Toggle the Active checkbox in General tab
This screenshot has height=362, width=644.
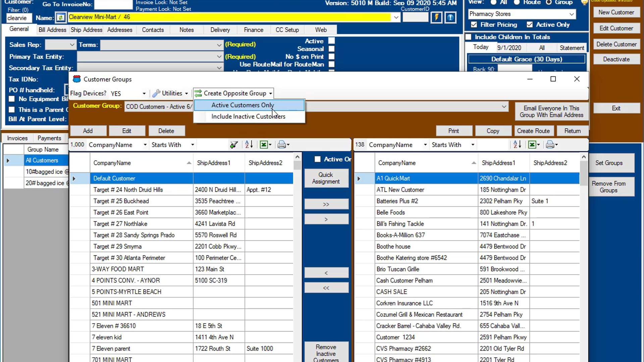coord(331,41)
